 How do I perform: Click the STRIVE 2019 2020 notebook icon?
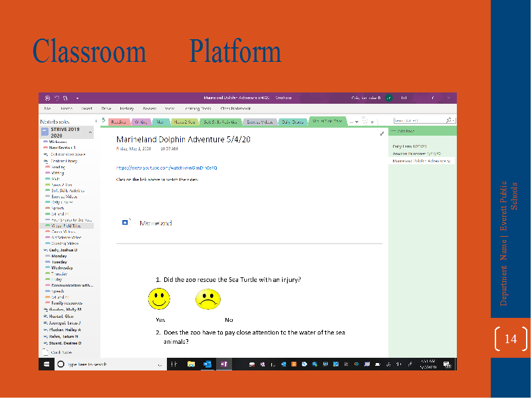point(45,132)
